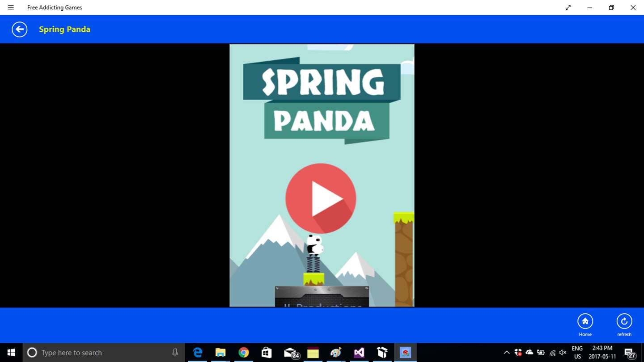Check the battery status icon
The image size is (644, 362).
pyautogui.click(x=541, y=353)
